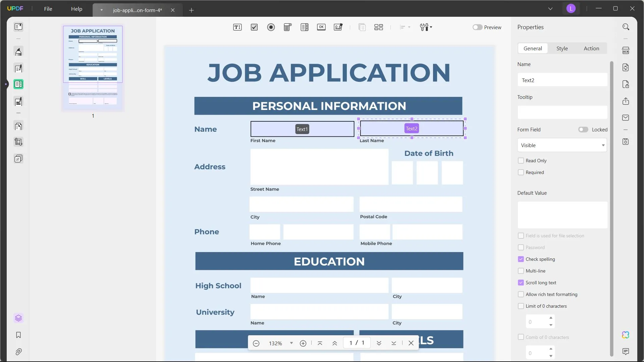Enable the Required checkbox
644x362 pixels.
(x=521, y=172)
